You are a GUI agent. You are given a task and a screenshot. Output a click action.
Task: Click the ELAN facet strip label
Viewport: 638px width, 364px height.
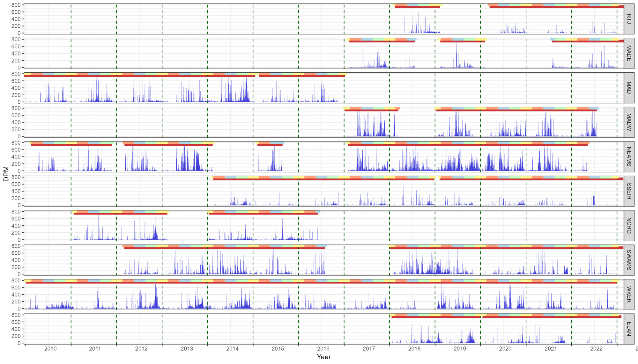pyautogui.click(x=629, y=329)
